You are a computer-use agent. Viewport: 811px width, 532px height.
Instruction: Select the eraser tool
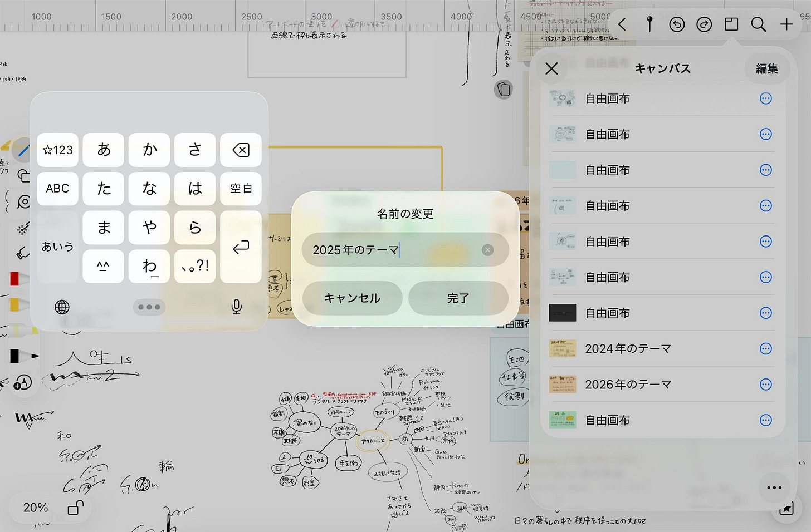[x=22, y=255]
